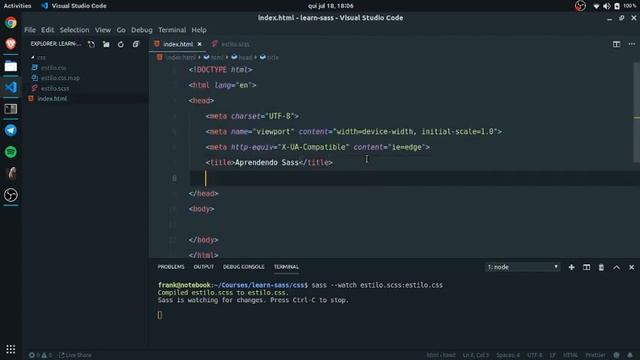Click the index.html breadcrumb segment
The width and height of the screenshot is (640, 360).
[177, 58]
